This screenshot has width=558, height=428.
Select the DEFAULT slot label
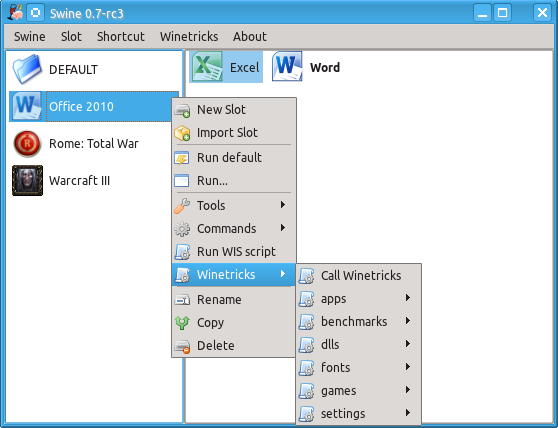click(x=73, y=70)
